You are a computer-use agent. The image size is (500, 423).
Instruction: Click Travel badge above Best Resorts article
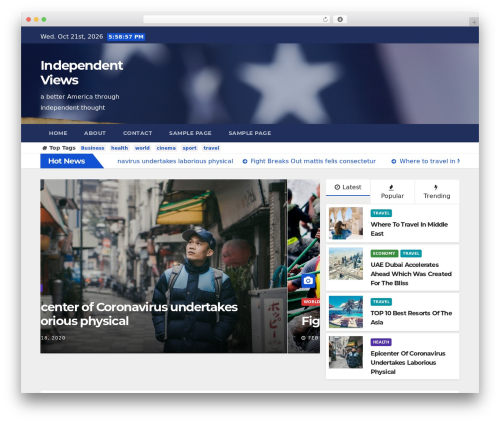[x=381, y=302]
